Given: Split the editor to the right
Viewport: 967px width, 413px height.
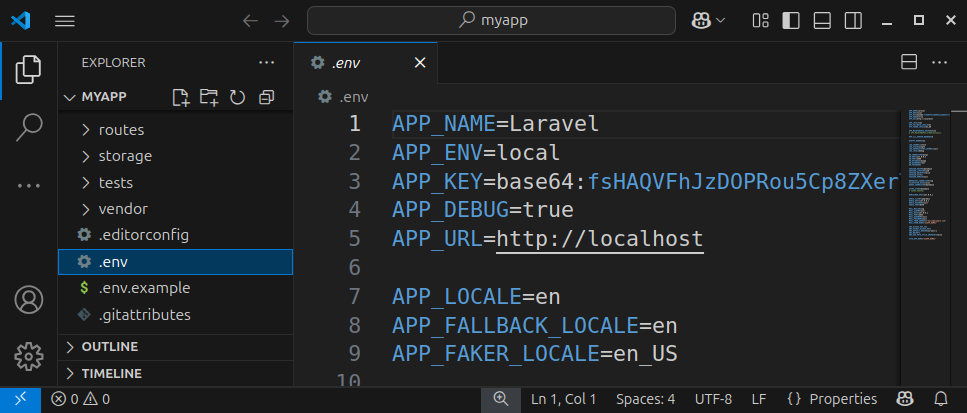Looking at the screenshot, I should [909, 63].
